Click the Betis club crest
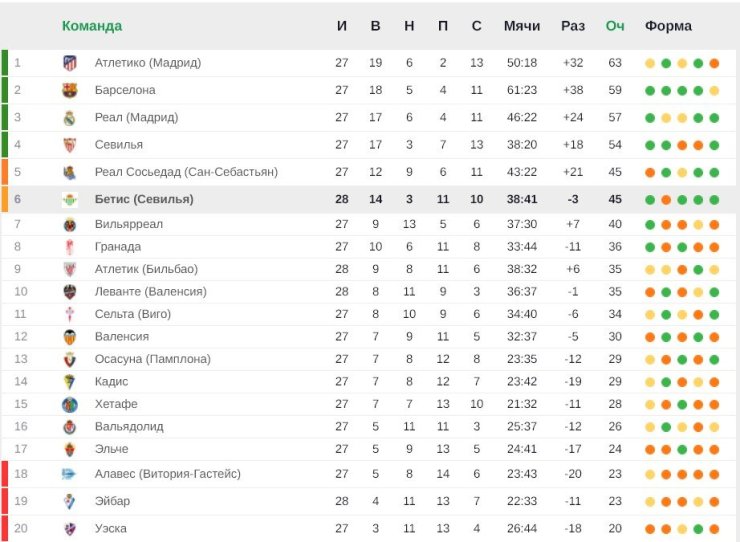This screenshot has width=740, height=542. click(70, 200)
